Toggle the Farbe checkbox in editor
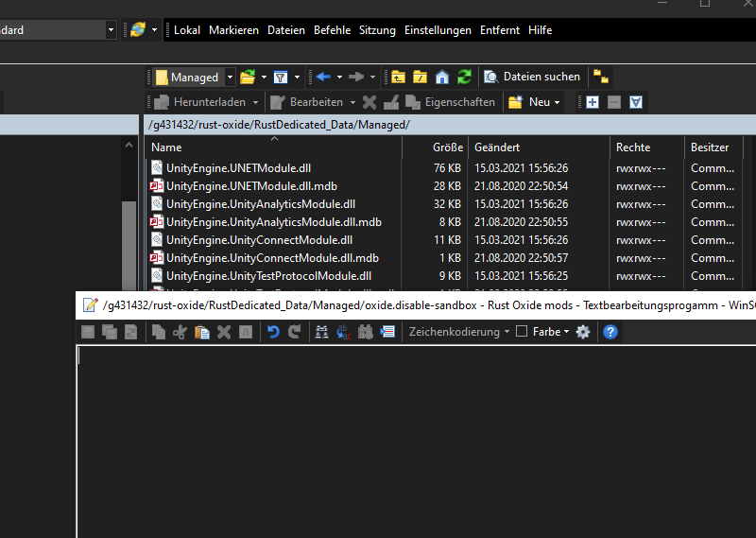 (x=522, y=332)
